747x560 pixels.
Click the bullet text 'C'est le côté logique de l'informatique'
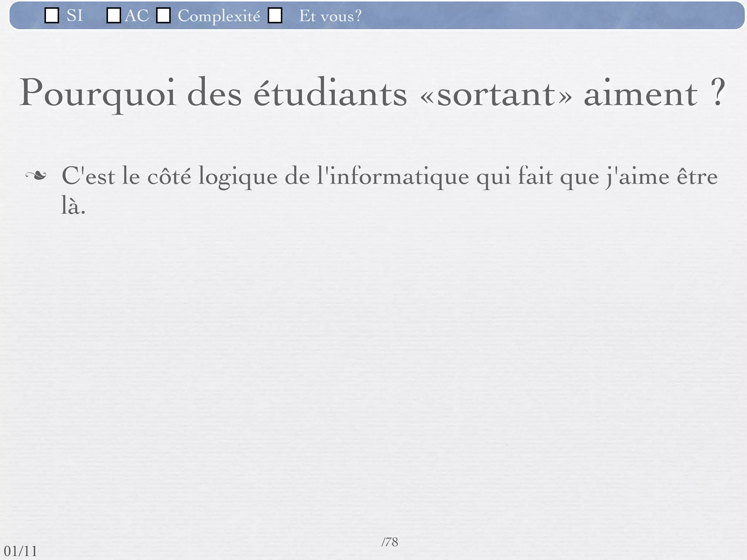pyautogui.click(x=265, y=177)
